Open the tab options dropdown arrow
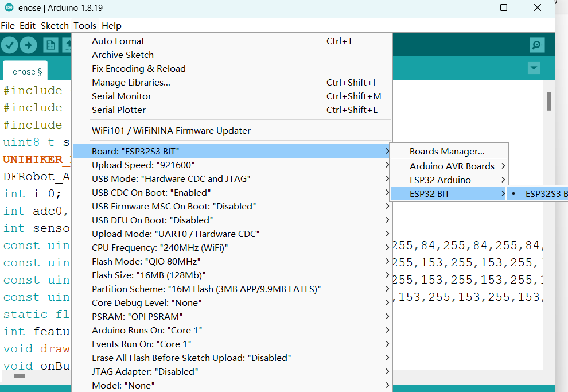Viewport: 568px width, 392px height. click(534, 68)
